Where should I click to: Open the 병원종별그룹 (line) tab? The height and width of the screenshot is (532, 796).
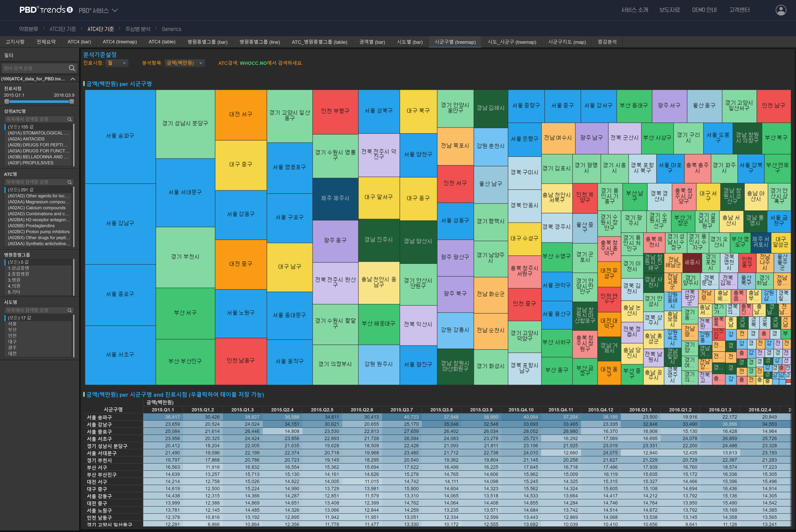point(259,42)
